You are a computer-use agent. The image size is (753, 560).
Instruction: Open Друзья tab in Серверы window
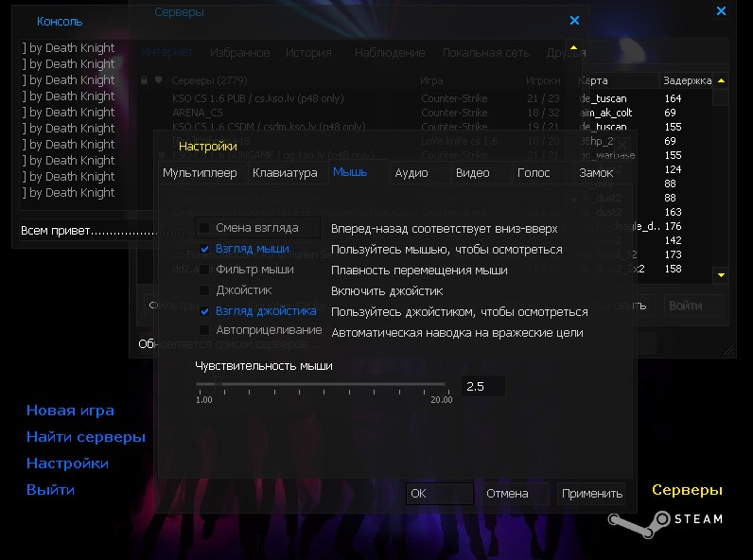pos(566,52)
